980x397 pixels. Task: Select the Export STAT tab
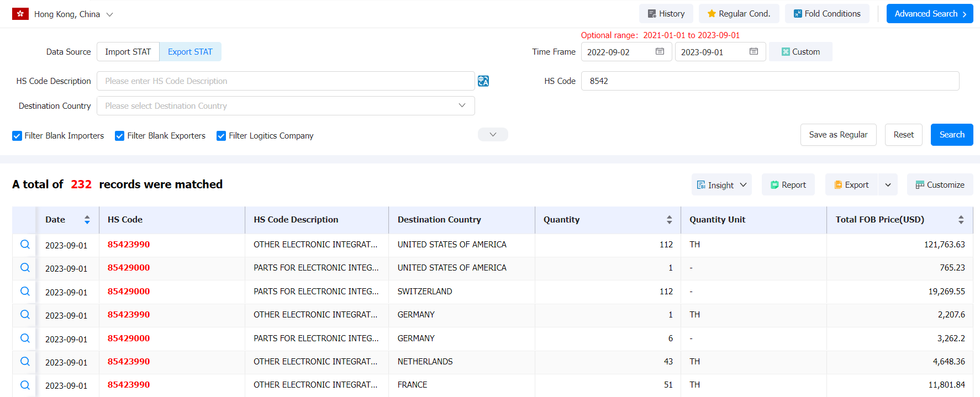tap(190, 52)
